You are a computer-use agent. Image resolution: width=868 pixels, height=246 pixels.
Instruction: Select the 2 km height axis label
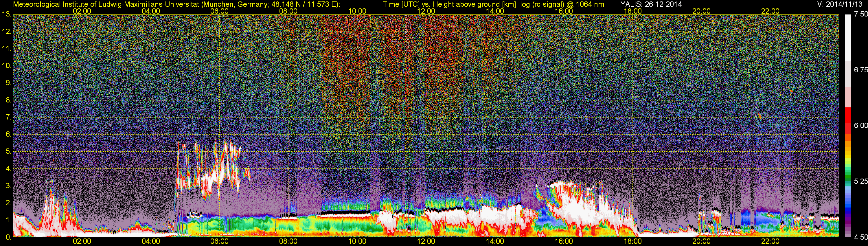pyautogui.click(x=8, y=203)
